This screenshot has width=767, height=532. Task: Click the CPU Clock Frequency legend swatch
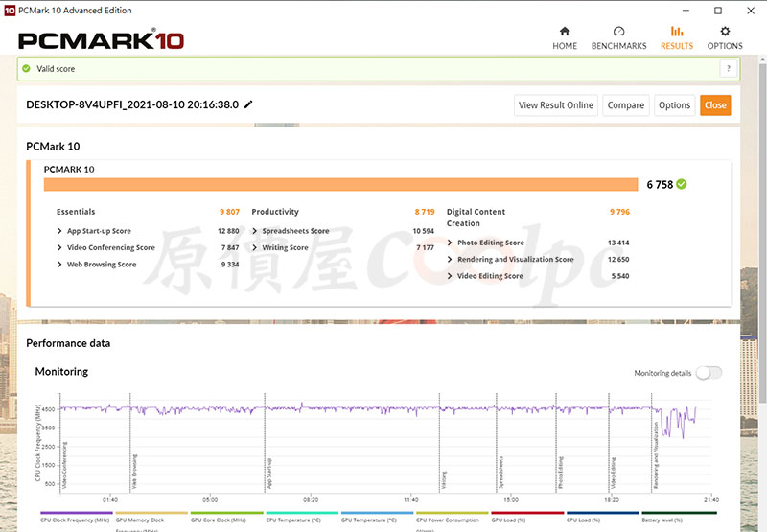[x=77, y=513]
